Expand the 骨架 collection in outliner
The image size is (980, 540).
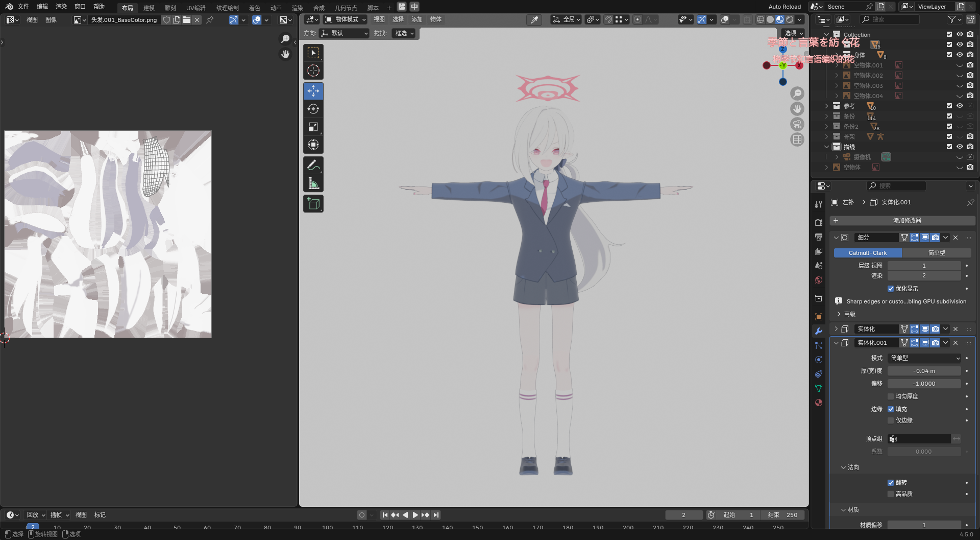point(826,136)
